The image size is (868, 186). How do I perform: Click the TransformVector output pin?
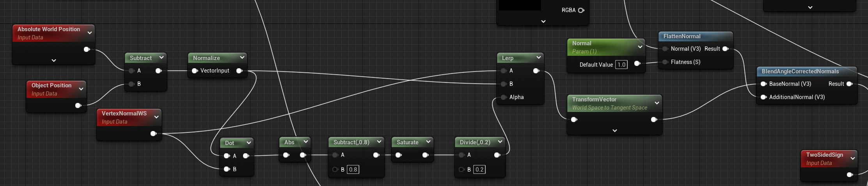click(x=654, y=119)
